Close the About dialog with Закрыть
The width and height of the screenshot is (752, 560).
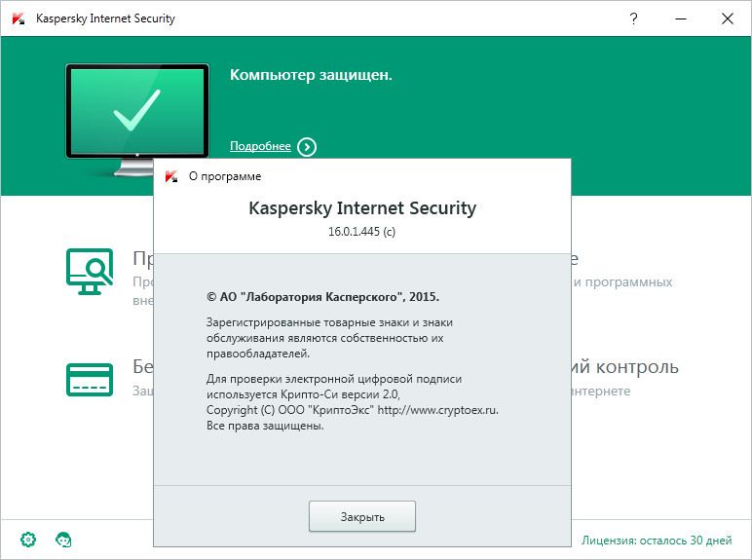362,516
